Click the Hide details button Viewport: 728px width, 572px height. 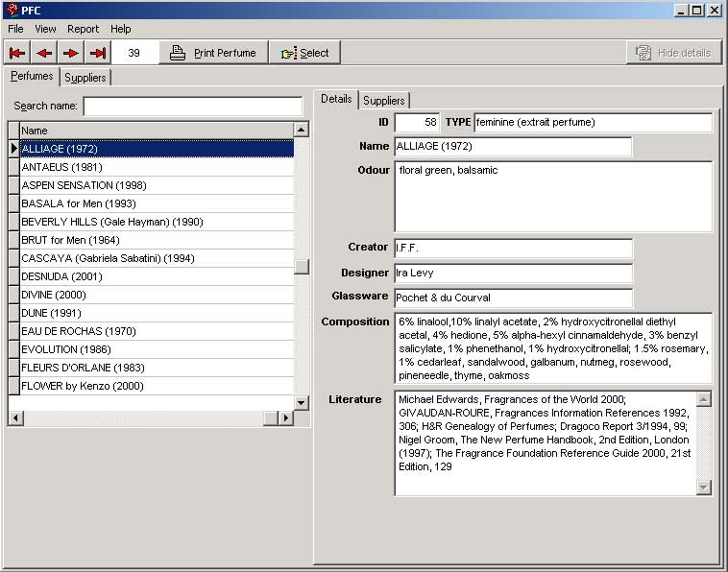point(673,53)
